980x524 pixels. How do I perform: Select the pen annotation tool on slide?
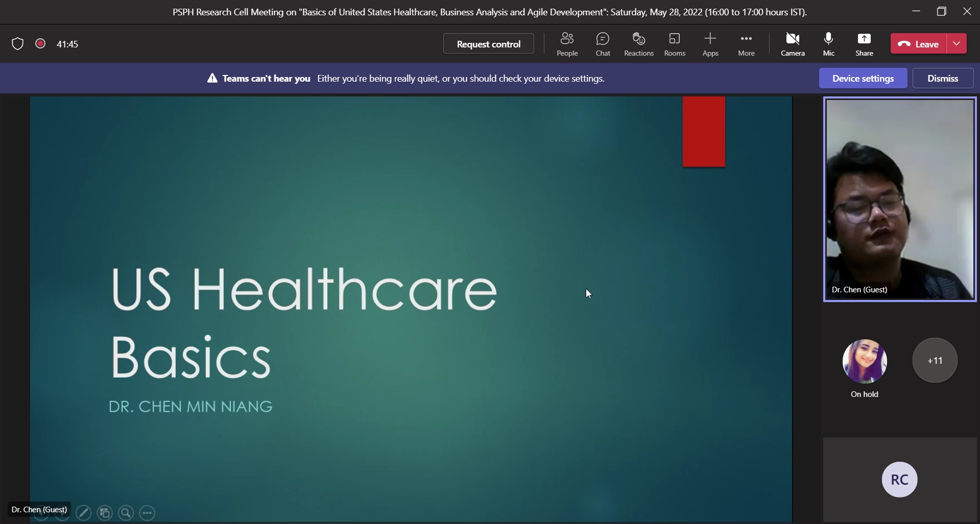click(x=83, y=513)
